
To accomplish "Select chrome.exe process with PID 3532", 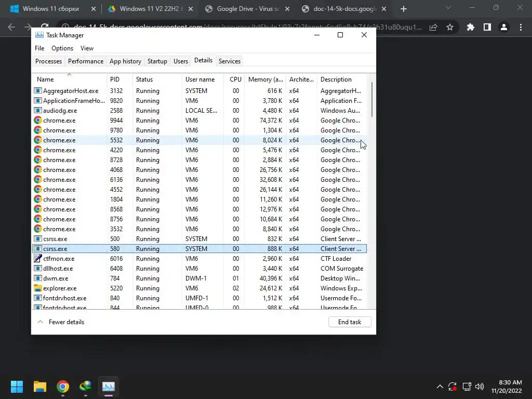I will pyautogui.click(x=199, y=229).
